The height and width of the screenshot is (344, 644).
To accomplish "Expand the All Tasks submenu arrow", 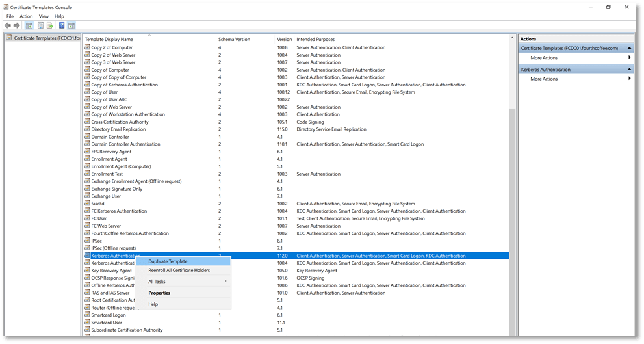I will tap(225, 282).
